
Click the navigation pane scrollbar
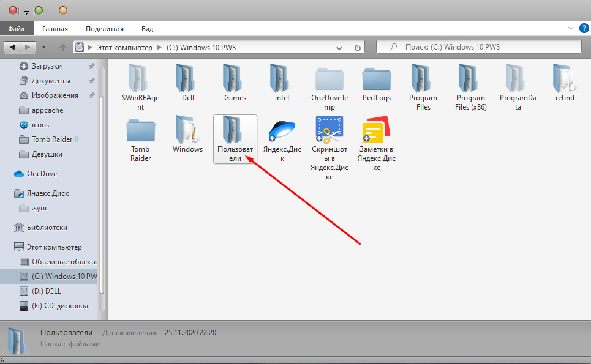click(102, 195)
